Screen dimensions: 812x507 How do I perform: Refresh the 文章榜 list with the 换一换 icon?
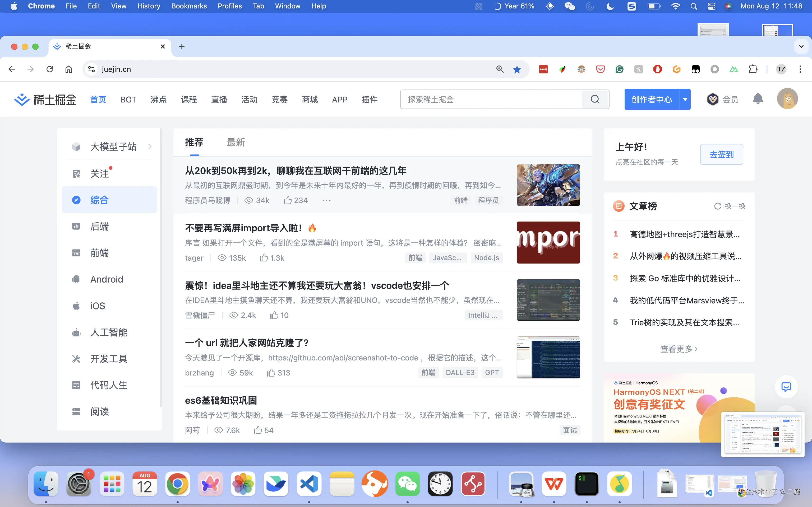[718, 206]
